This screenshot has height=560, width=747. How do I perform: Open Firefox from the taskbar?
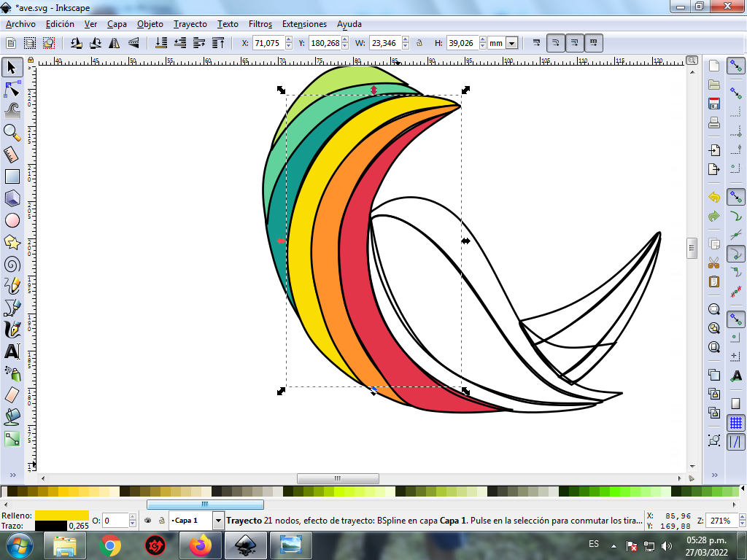coord(198,545)
